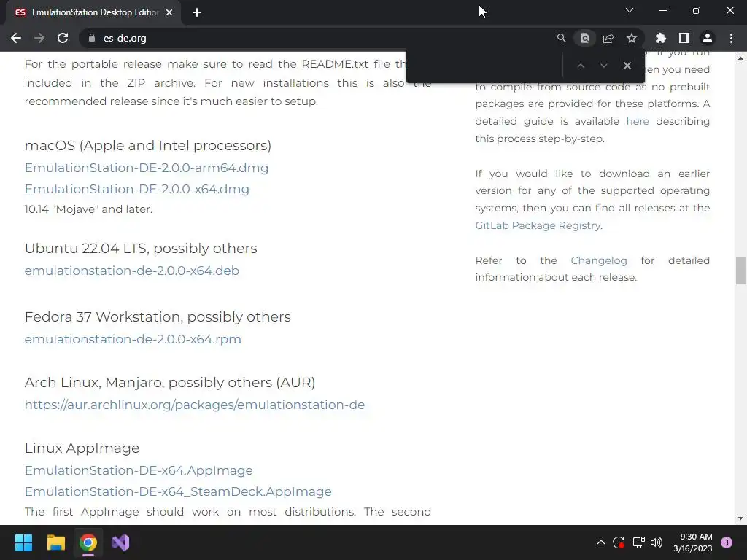Close the EmulationStation Desktop Edition tab
This screenshot has height=560, width=747.
click(x=169, y=12)
